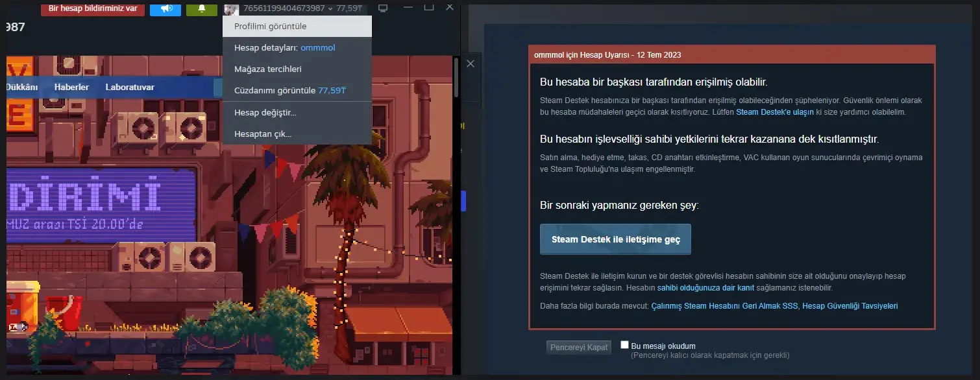Select 'Cüzdanımı görüntüle 77,59₸' menu item
Screen dimensions: 980x380
pos(297,90)
